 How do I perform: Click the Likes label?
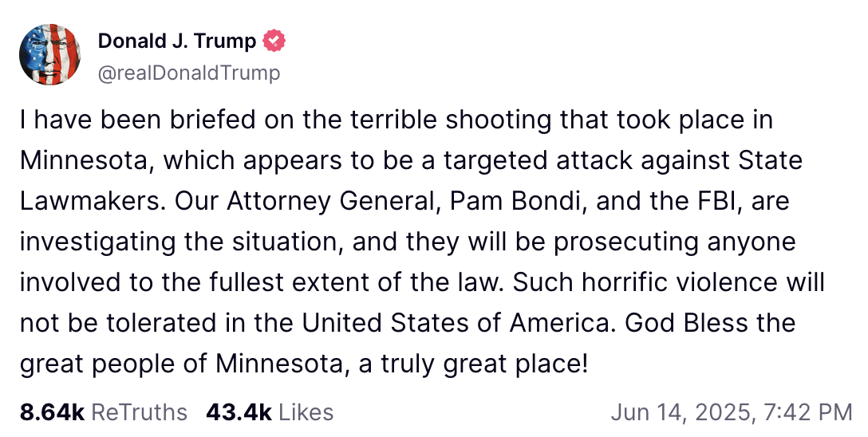pyautogui.click(x=306, y=412)
